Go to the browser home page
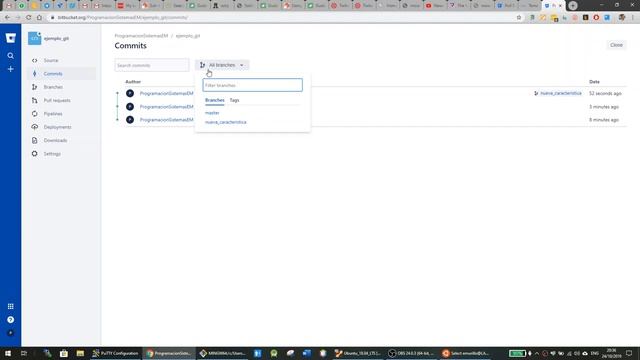The width and height of the screenshot is (640, 360). pos(39,18)
